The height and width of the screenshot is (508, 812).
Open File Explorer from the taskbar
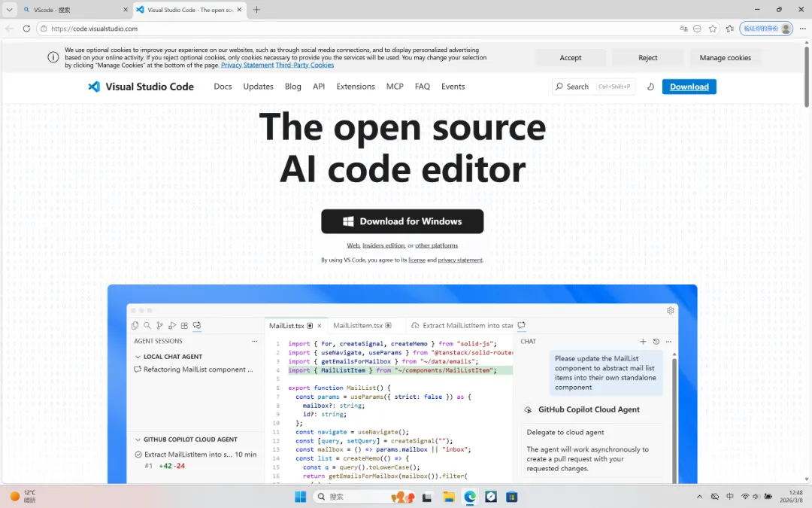pyautogui.click(x=448, y=497)
